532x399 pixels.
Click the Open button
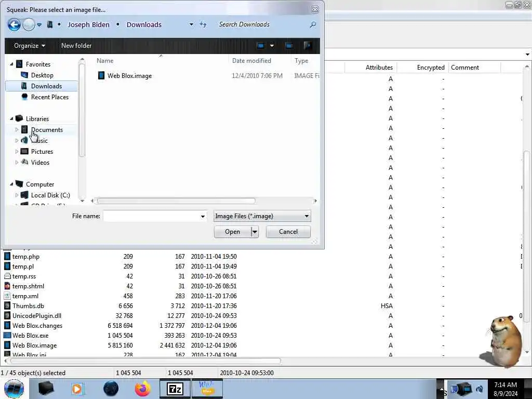tap(232, 232)
